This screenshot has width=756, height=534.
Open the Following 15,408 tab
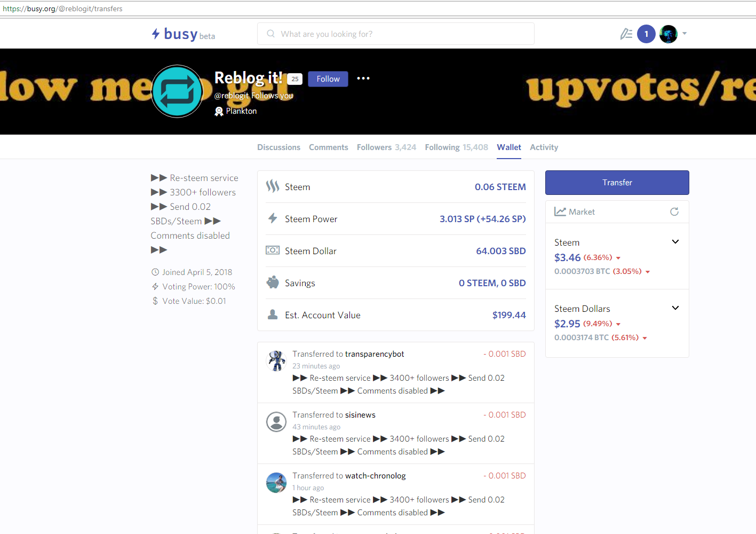[457, 147]
